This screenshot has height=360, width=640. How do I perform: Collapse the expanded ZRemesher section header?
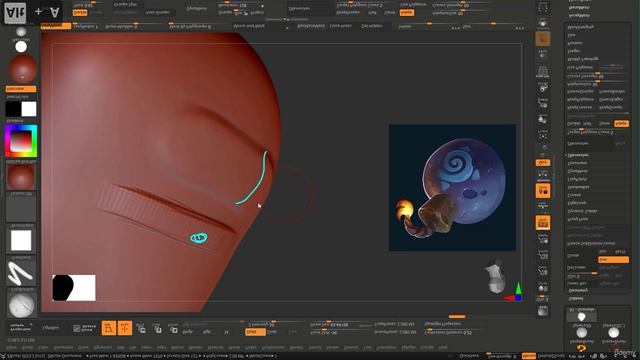click(x=578, y=155)
